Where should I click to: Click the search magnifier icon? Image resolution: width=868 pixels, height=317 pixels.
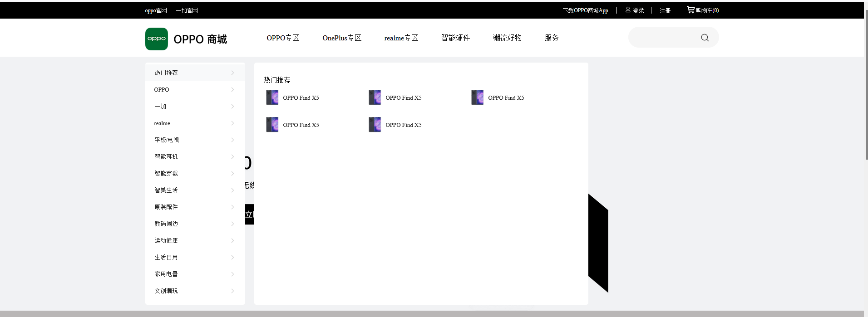point(705,38)
